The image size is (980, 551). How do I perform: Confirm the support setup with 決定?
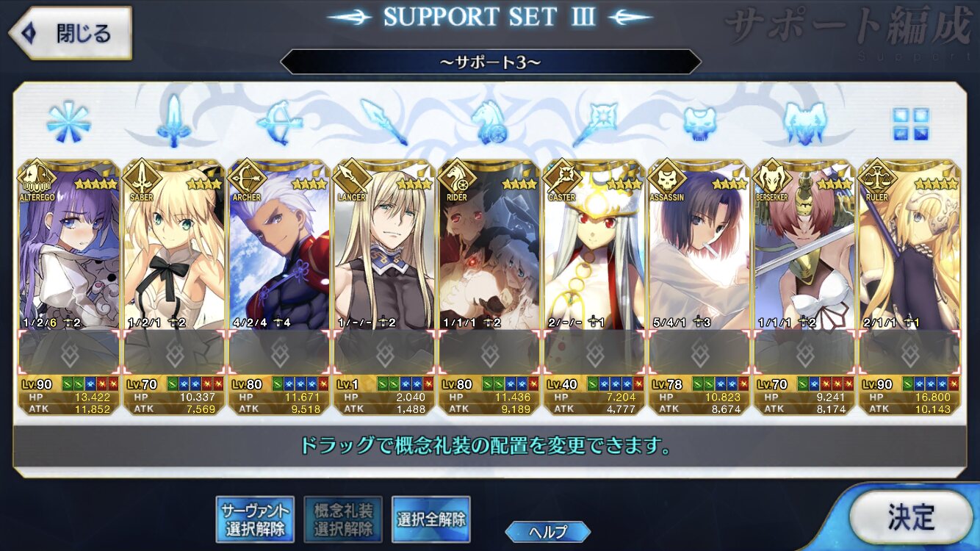click(x=911, y=517)
